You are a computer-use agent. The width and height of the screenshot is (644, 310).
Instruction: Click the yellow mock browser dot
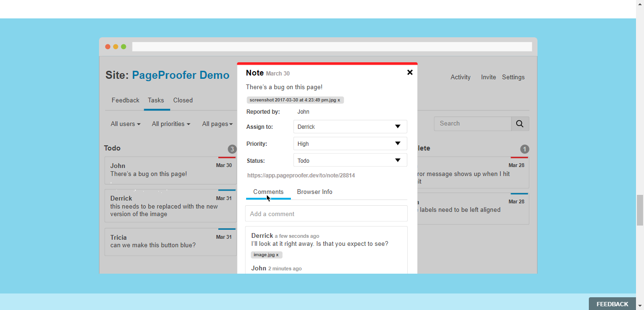coord(116,47)
